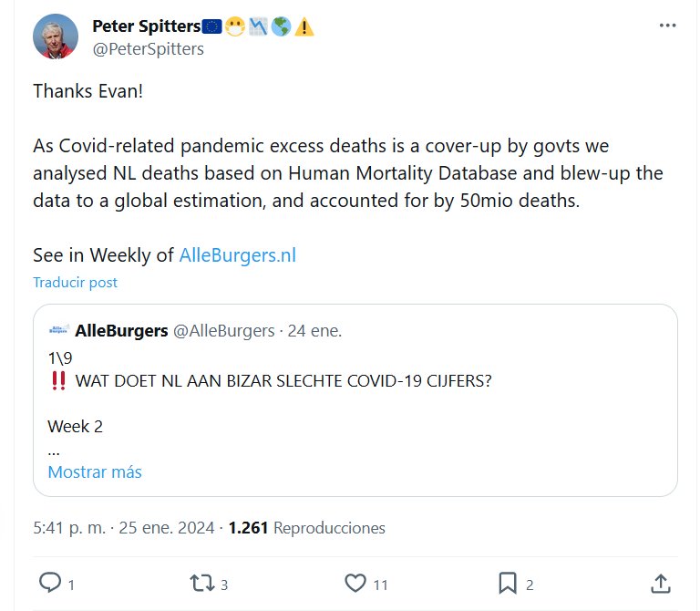Open the AlleBurgers.nl link
The width and height of the screenshot is (700, 611).
pyautogui.click(x=237, y=255)
